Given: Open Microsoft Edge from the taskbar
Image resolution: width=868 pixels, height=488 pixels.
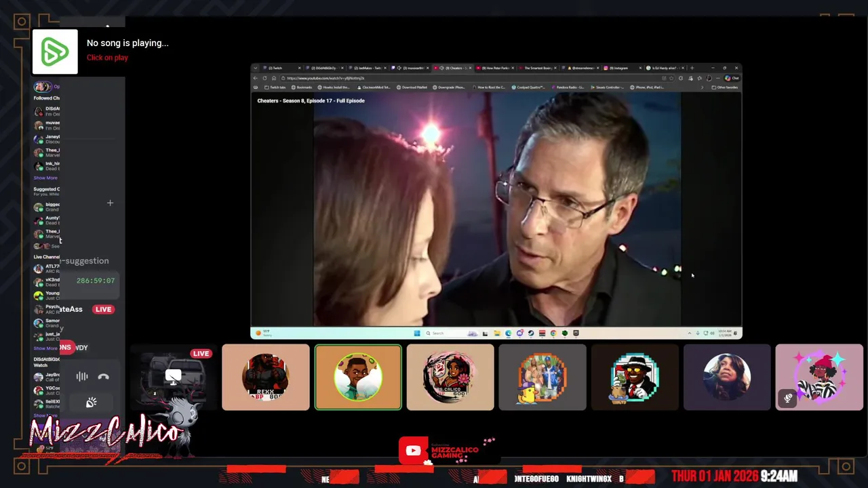Looking at the screenshot, I should (508, 333).
